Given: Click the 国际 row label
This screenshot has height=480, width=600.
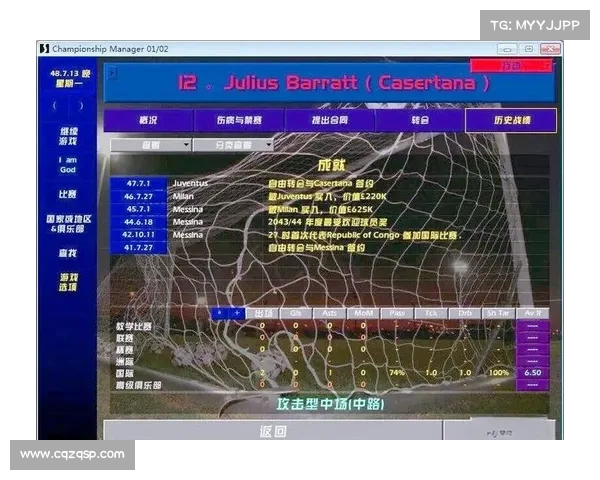Looking at the screenshot, I should pos(125,373).
